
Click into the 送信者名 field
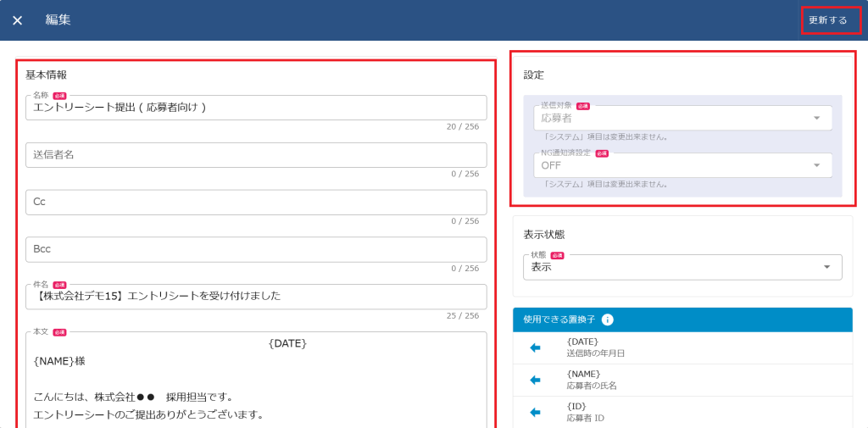tap(255, 155)
